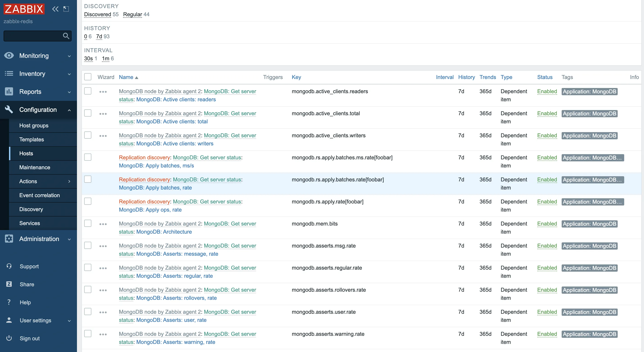
Task: Filter by Discovered items subfilter
Action: pos(97,14)
